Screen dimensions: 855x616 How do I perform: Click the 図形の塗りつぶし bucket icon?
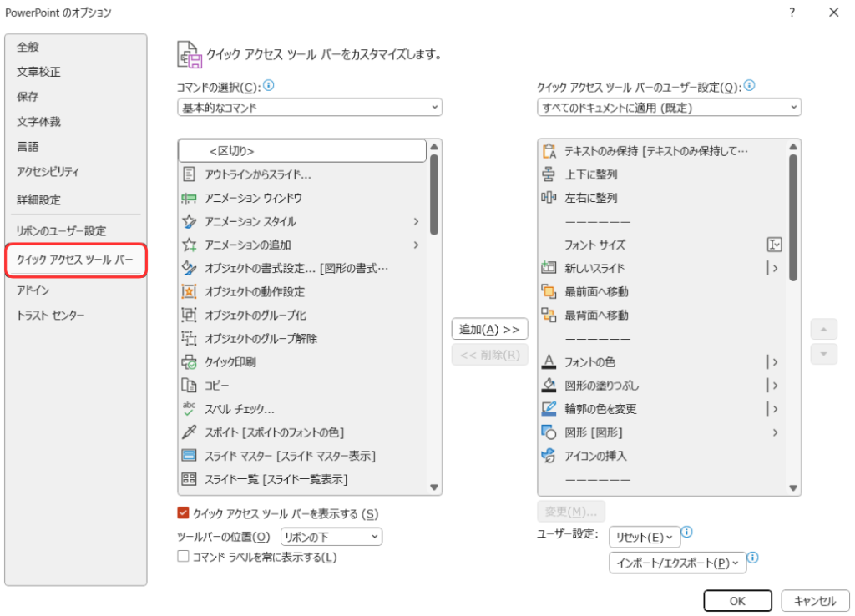pyautogui.click(x=549, y=385)
